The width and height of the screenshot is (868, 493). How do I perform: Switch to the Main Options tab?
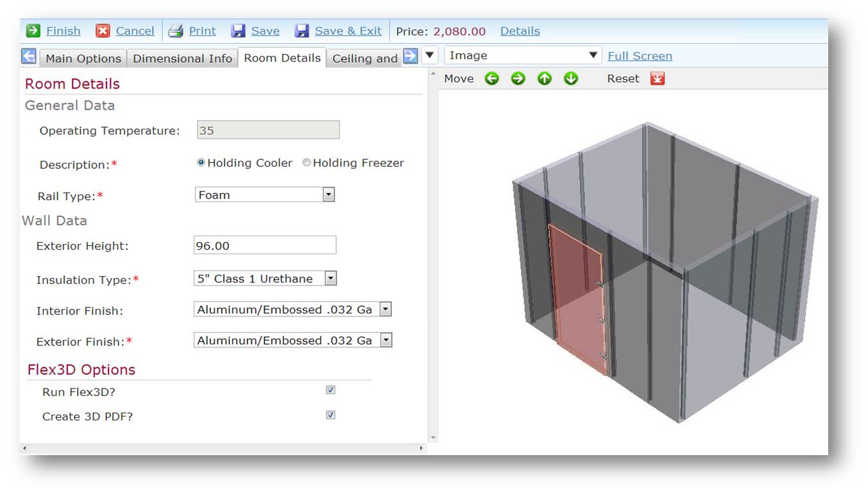click(x=83, y=58)
